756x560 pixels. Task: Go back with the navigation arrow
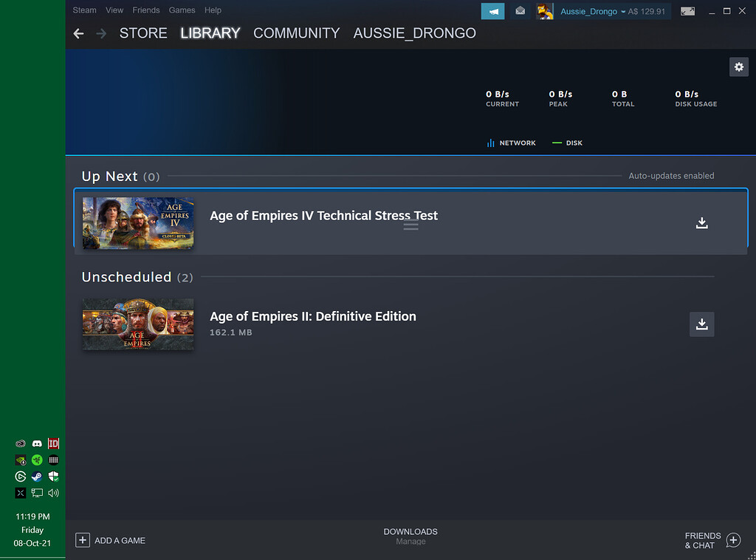click(78, 33)
